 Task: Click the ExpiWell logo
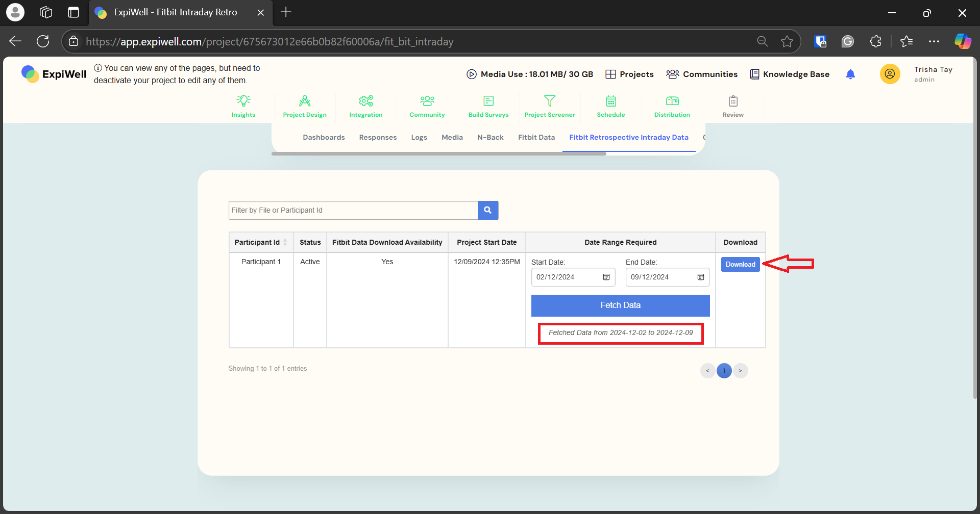[x=54, y=74]
